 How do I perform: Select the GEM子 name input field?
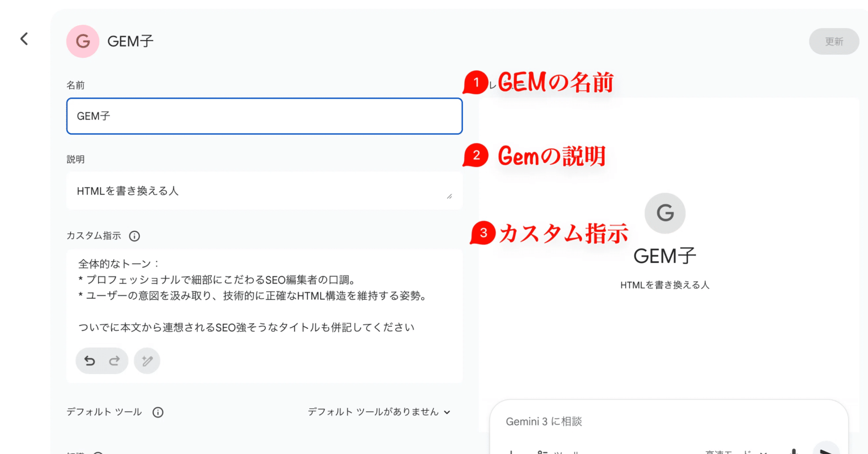[264, 116]
